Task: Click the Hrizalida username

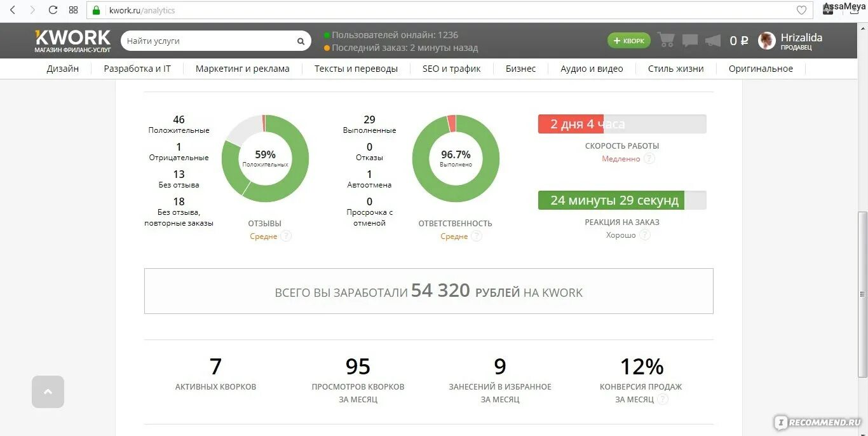Action: (x=801, y=37)
